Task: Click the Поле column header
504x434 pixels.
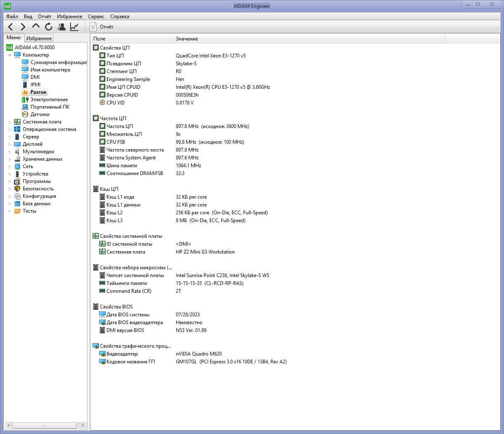Action: tap(132, 39)
